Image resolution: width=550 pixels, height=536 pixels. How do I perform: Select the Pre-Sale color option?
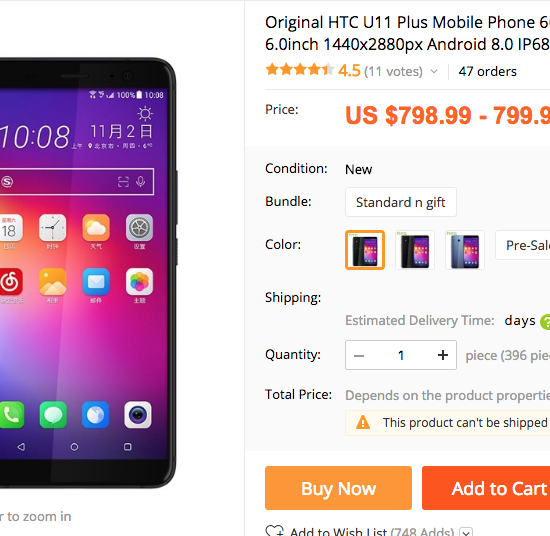pos(523,245)
